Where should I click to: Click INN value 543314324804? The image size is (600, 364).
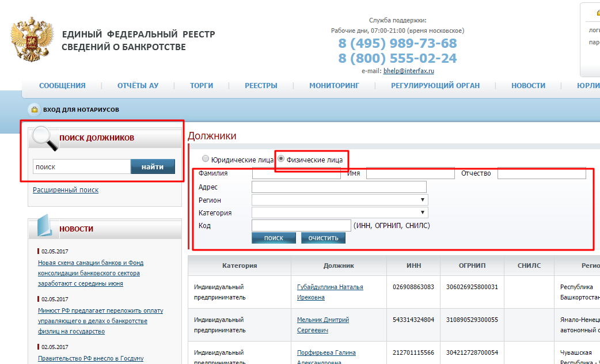pos(413,320)
